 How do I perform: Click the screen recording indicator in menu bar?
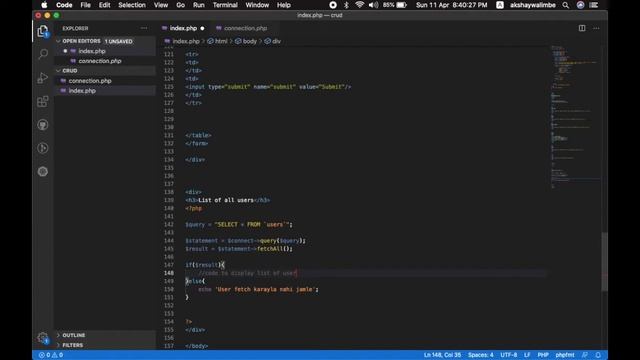(333, 5)
